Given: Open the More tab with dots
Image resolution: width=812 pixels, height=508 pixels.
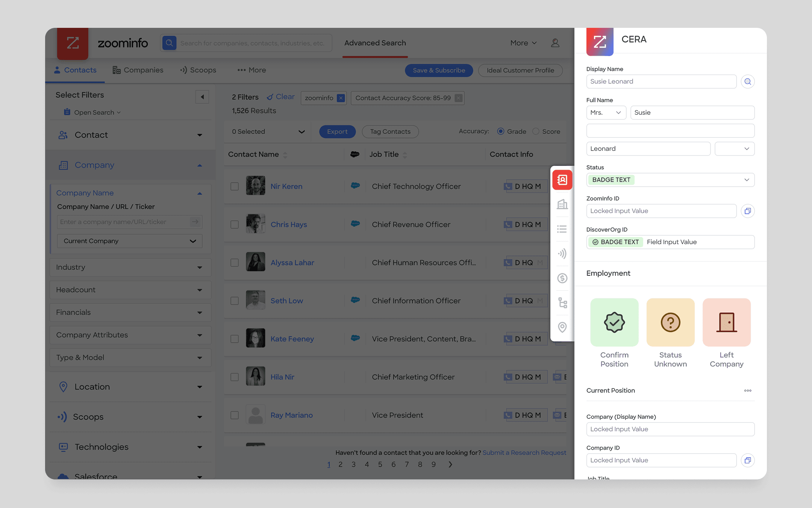Looking at the screenshot, I should [x=252, y=70].
